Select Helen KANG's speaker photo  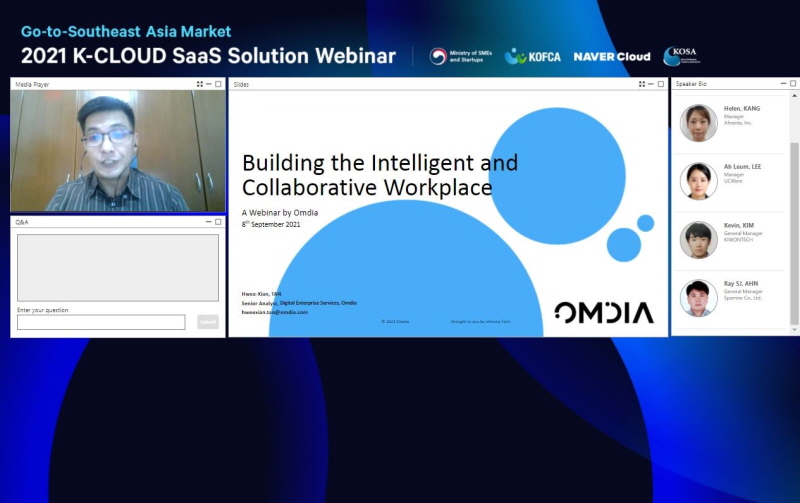point(698,123)
